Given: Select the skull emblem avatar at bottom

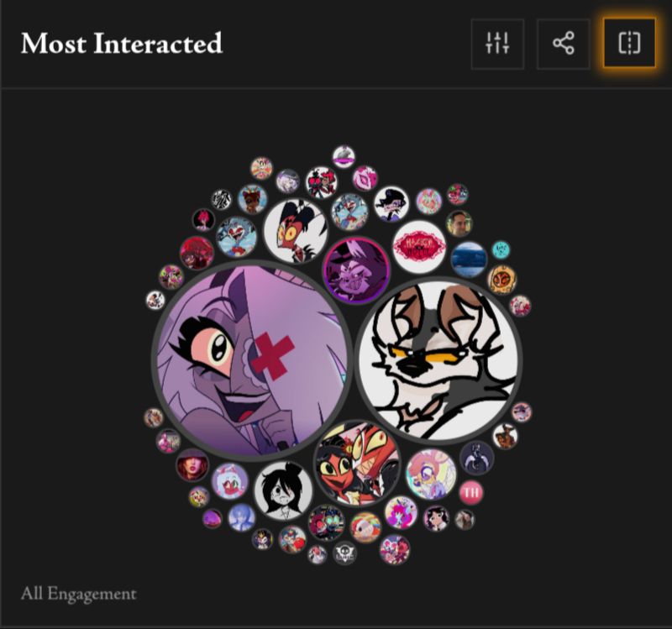Looking at the screenshot, I should (x=344, y=553).
